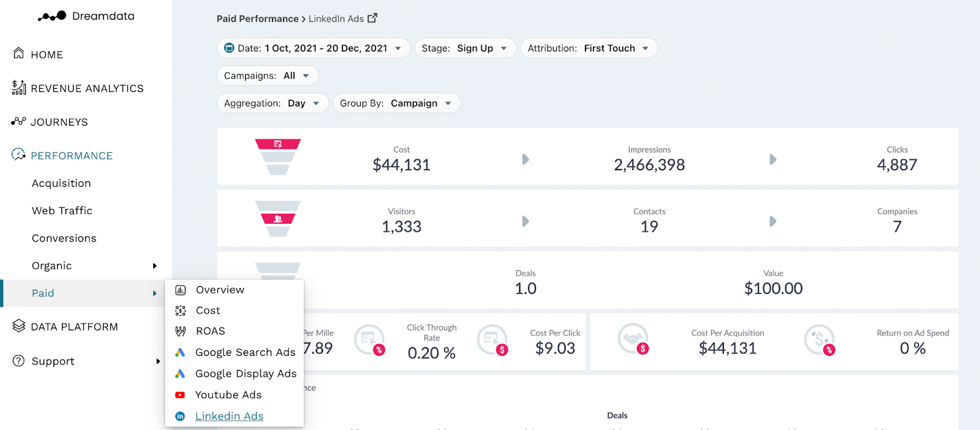Click the Journeys nodes icon
This screenshot has height=430, width=980.
point(18,121)
